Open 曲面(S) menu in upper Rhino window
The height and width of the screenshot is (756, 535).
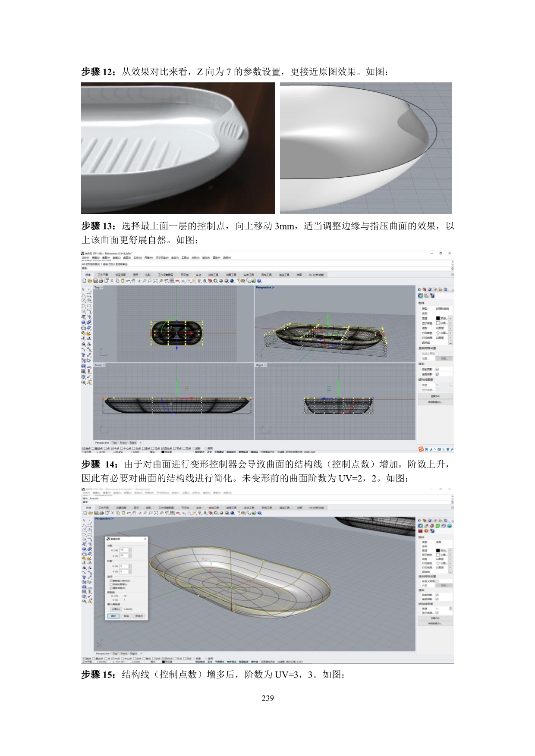pyautogui.click(x=127, y=257)
